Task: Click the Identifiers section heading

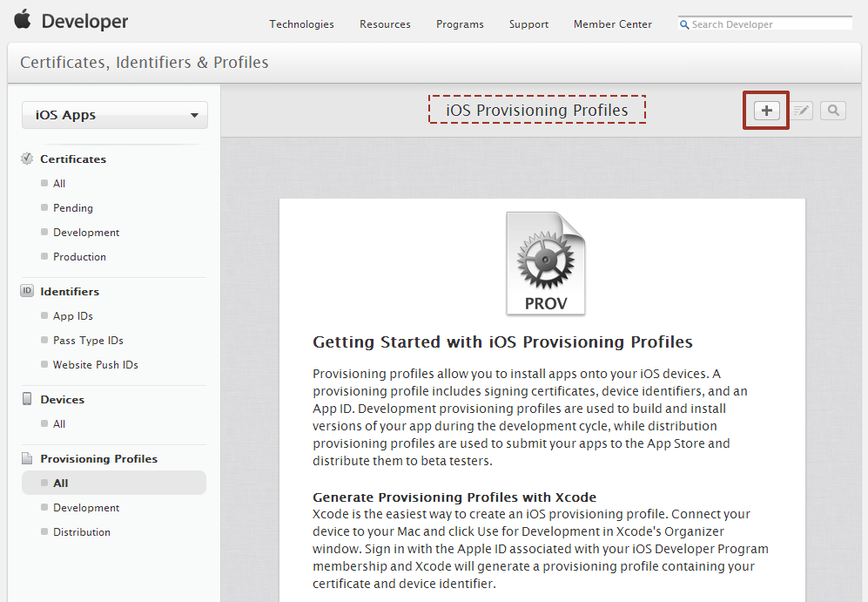Action: point(70,291)
